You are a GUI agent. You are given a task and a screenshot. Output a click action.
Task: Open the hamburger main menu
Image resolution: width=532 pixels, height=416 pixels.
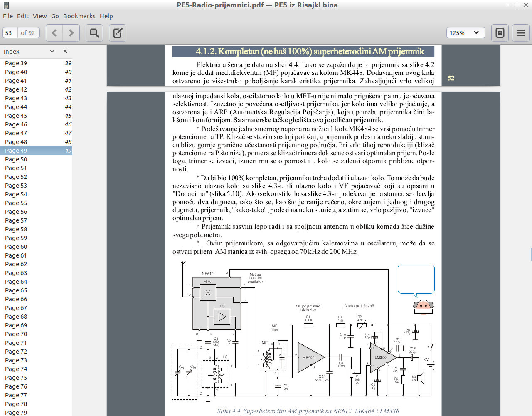[x=521, y=33]
